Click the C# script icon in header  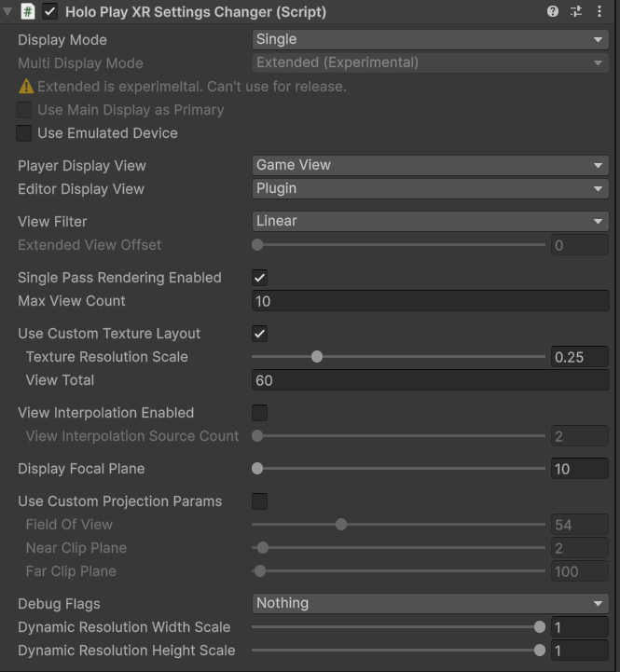point(28,11)
